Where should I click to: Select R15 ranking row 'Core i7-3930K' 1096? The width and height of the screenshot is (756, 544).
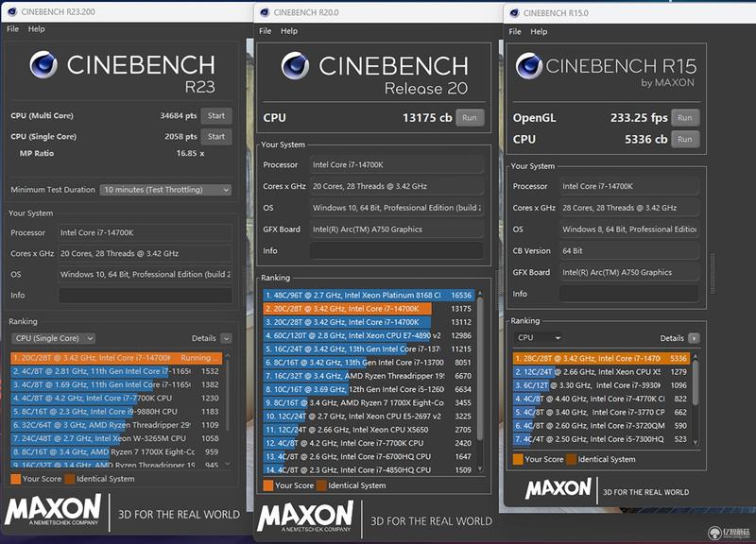602,385
